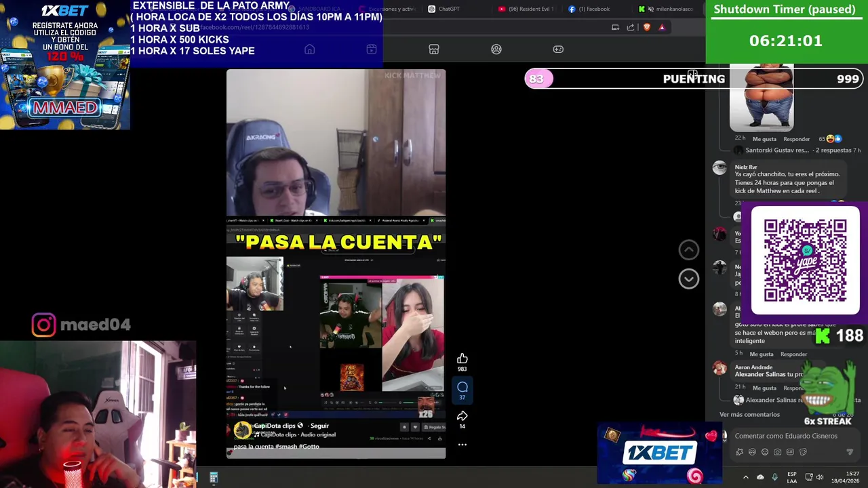The height and width of the screenshot is (488, 868).
Task: Open reel comments bubble icon
Action: tap(462, 388)
